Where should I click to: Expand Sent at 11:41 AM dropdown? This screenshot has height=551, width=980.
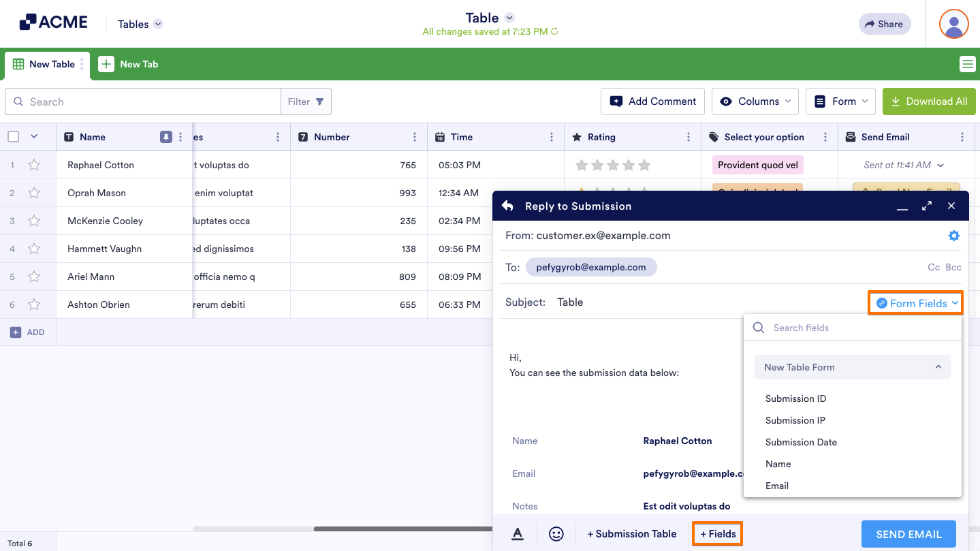point(941,166)
